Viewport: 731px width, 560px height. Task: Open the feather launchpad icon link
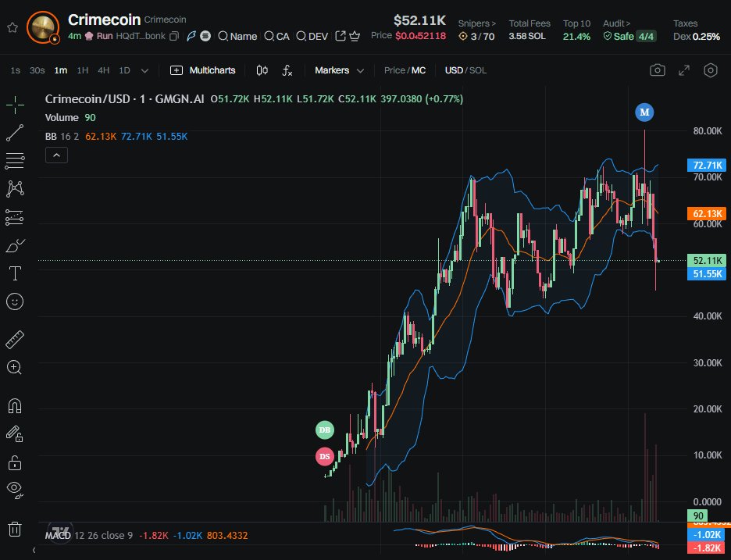[191, 36]
